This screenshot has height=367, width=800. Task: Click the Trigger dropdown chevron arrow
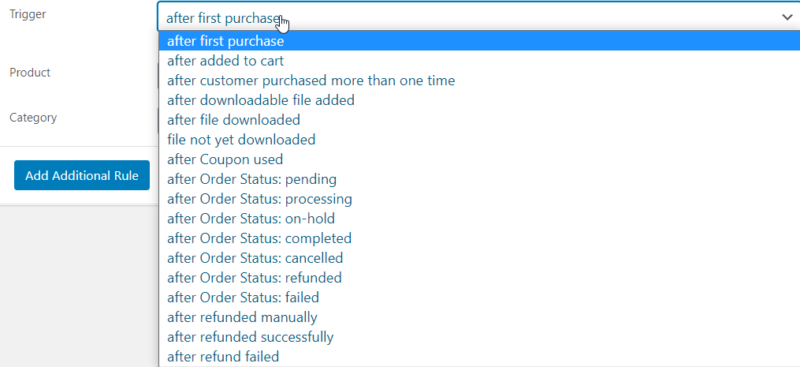coord(787,17)
